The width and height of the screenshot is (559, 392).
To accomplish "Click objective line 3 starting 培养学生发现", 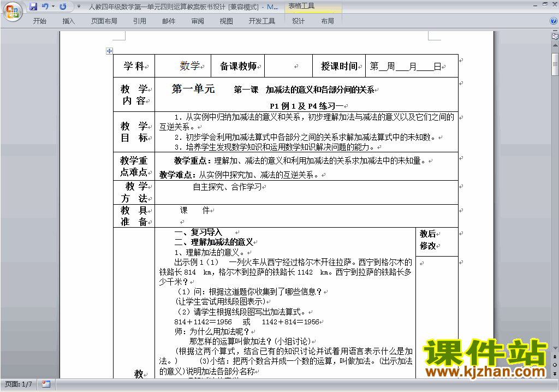I will (274, 147).
